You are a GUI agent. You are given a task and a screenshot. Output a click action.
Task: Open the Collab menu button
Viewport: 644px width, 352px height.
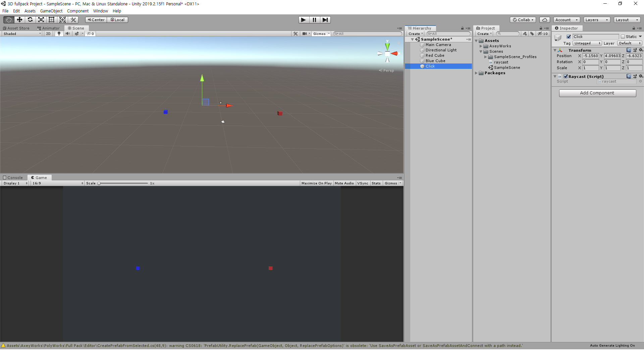click(x=523, y=20)
